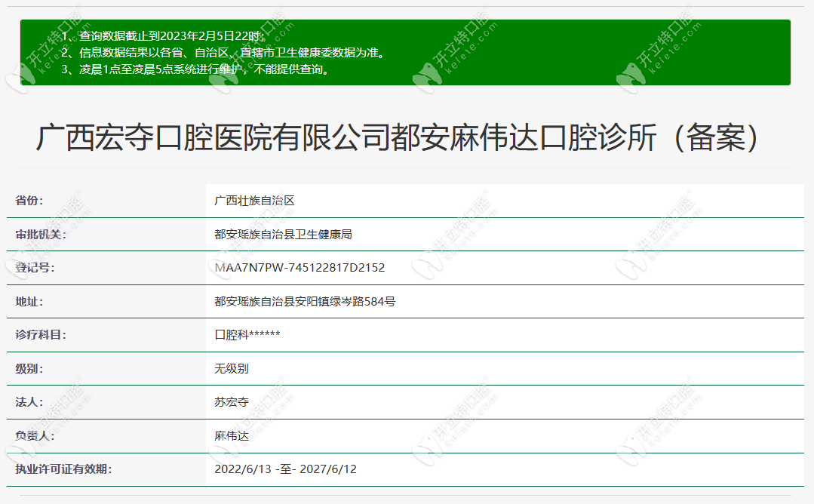The image size is (814, 504).
Task: Click the 负责人 label
Action: pyautogui.click(x=35, y=435)
